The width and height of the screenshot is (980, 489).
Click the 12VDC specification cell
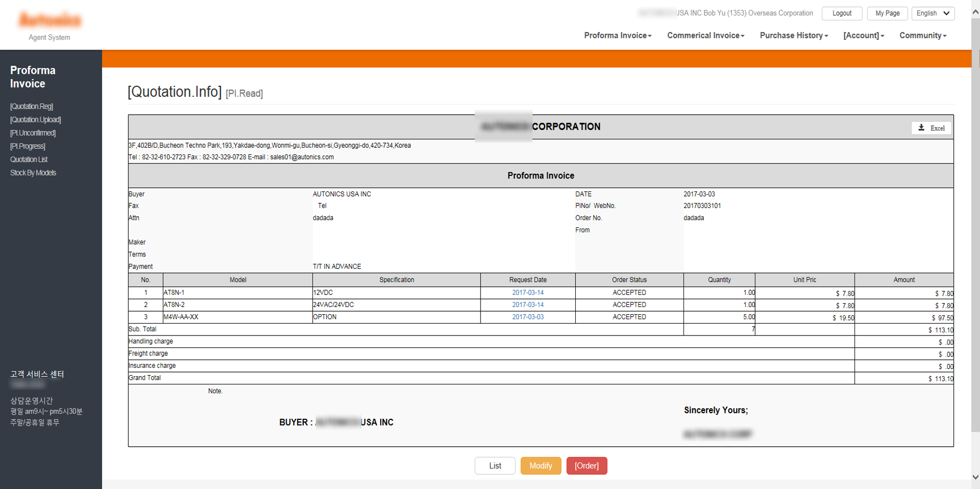point(396,293)
